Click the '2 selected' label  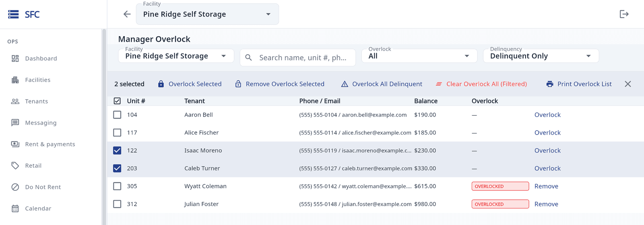pyautogui.click(x=129, y=84)
